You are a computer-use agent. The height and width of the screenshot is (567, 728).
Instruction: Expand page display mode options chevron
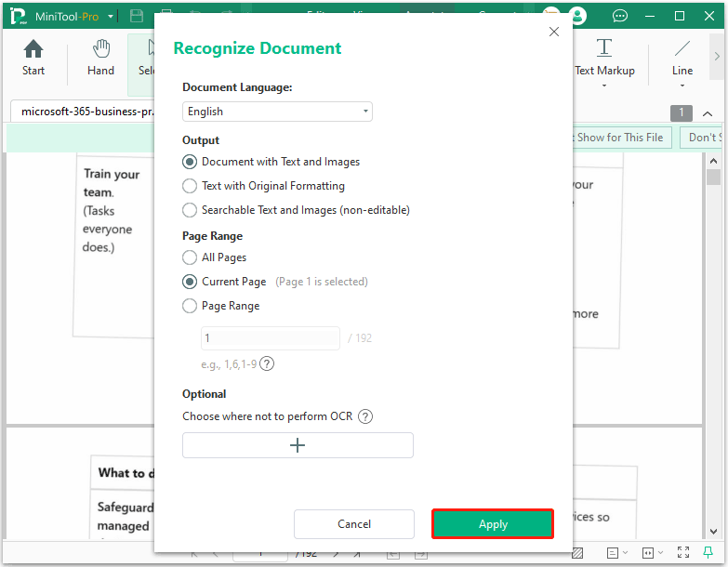click(x=625, y=552)
